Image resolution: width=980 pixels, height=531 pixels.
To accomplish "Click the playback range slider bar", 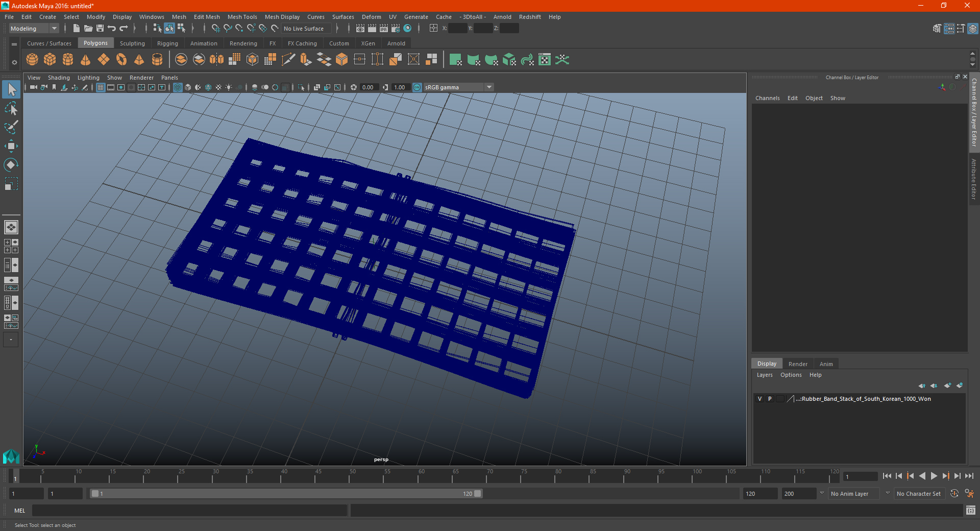I will coord(286,494).
